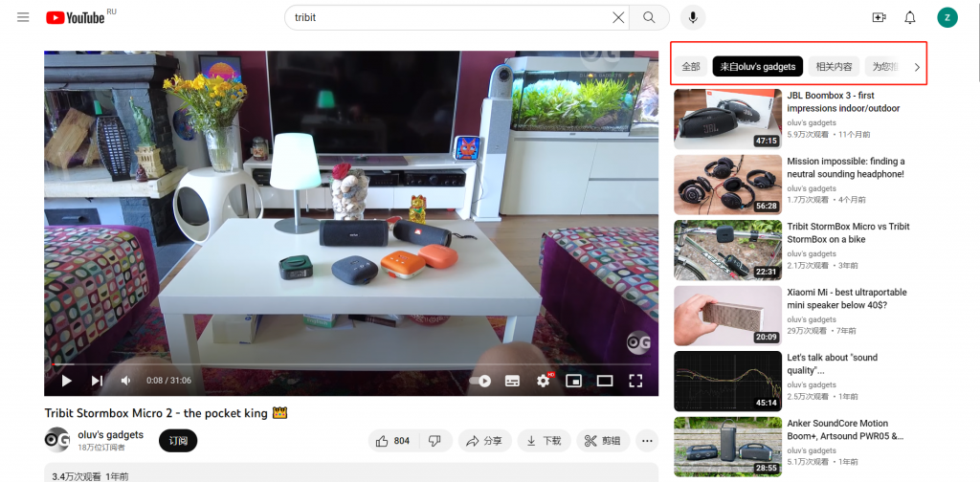Expand description at 3.4万次观看
The image size is (980, 482).
click(x=351, y=472)
